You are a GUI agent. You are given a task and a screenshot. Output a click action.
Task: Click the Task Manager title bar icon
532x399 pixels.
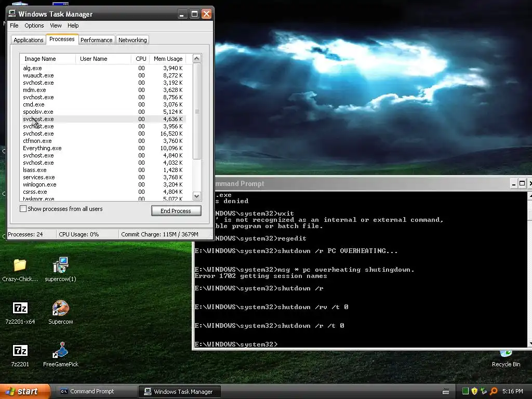(12, 14)
